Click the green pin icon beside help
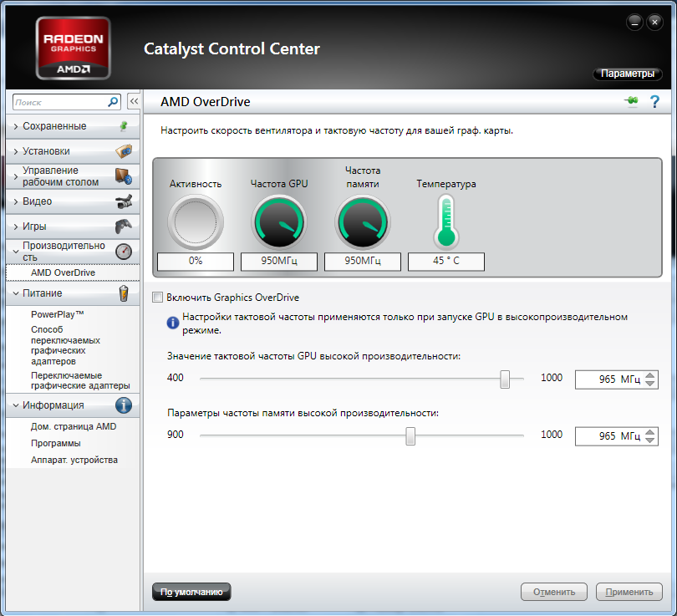The width and height of the screenshot is (677, 616). click(x=632, y=100)
